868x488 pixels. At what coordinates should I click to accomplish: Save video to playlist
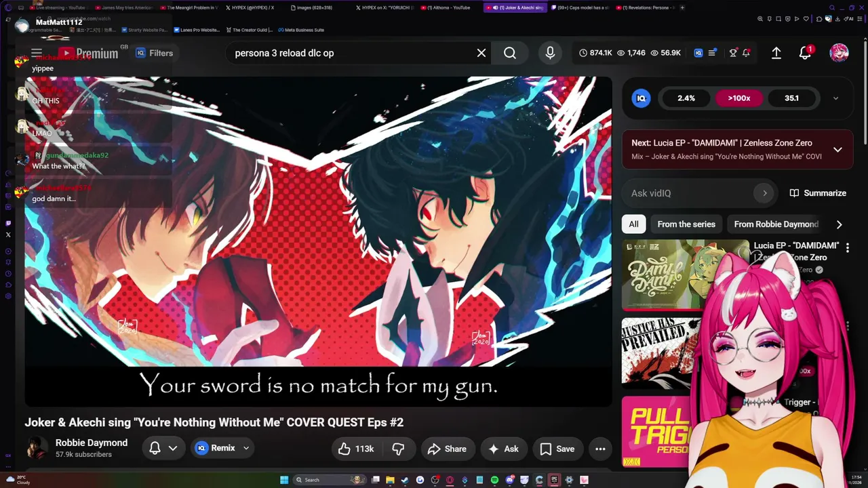pos(557,449)
